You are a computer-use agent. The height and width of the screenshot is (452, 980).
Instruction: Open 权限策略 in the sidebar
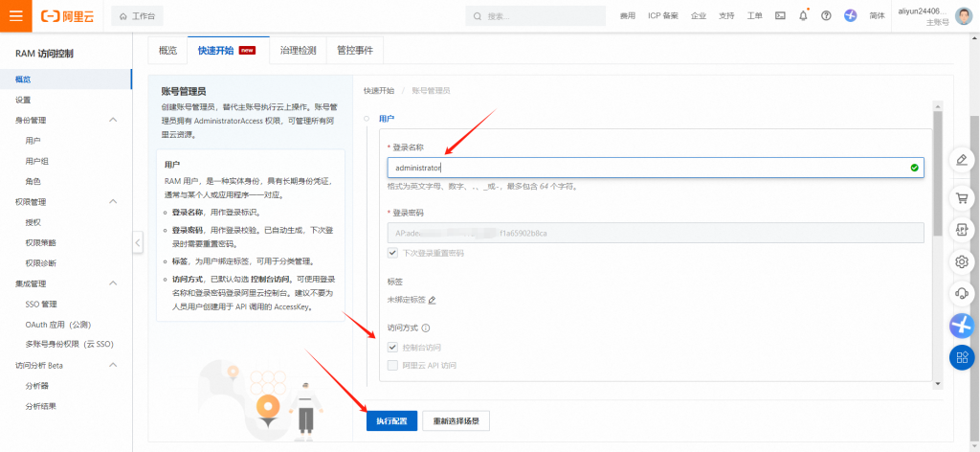click(40, 242)
